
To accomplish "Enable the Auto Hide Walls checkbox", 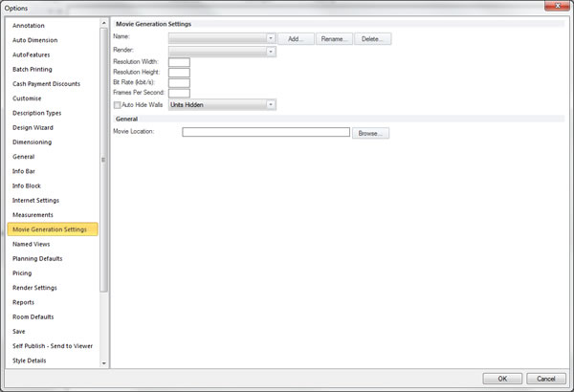I will (117, 105).
